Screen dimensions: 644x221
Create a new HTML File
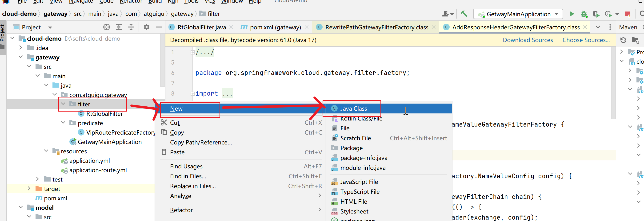(389, 202)
